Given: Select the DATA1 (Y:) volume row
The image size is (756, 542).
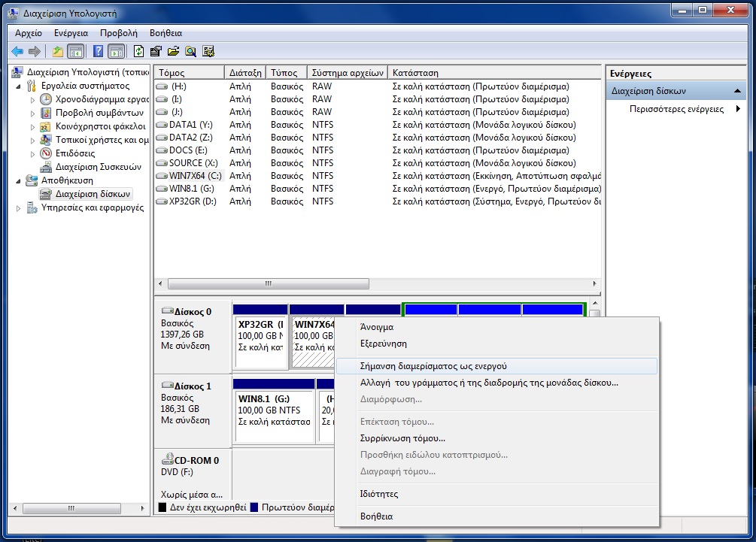Looking at the screenshot, I should click(378, 124).
